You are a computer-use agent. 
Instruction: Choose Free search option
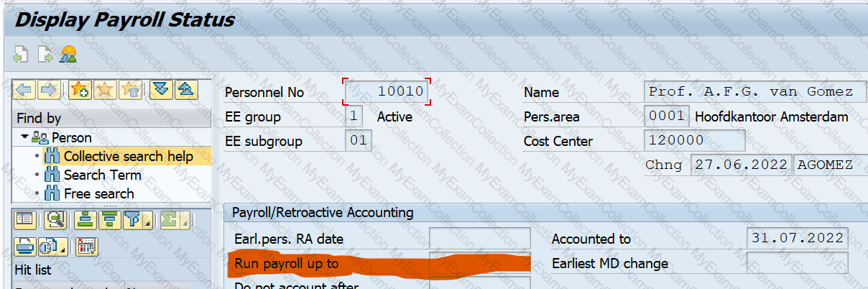coord(98,193)
